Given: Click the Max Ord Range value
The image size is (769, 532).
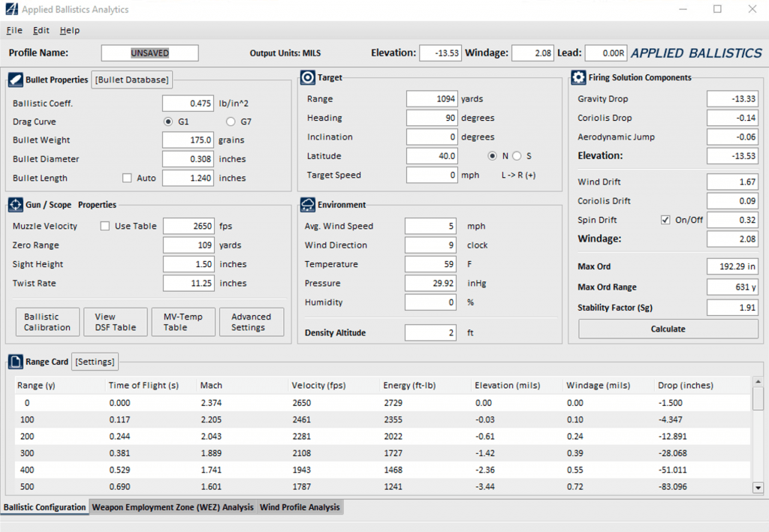Looking at the screenshot, I should (733, 287).
